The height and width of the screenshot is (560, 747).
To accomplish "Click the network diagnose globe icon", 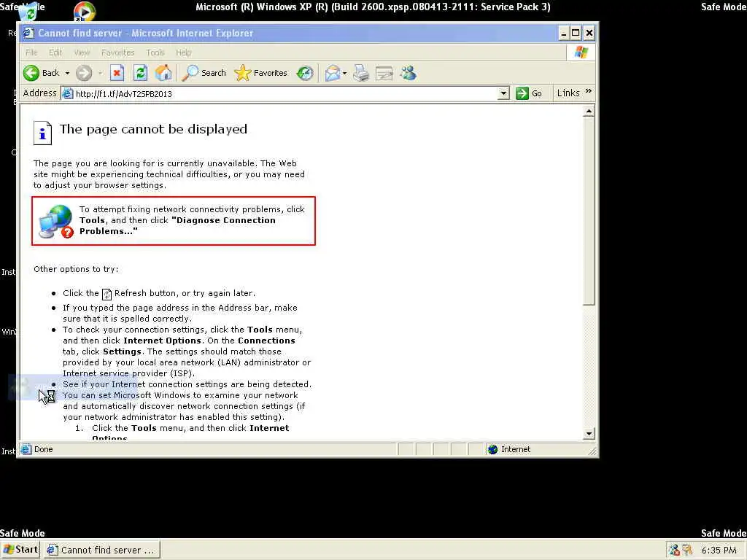I will pos(56,221).
